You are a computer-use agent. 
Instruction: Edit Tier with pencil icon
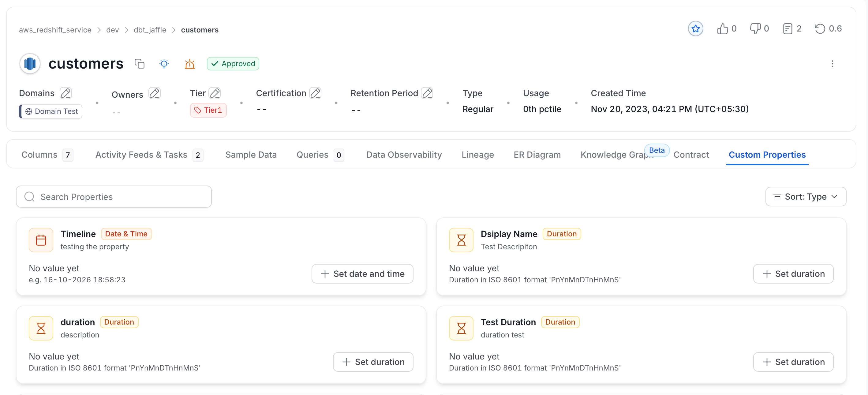tap(215, 93)
